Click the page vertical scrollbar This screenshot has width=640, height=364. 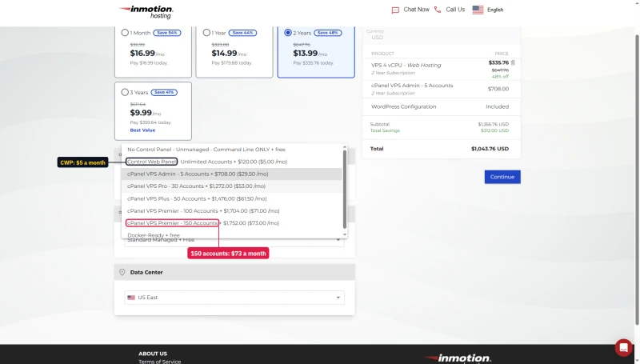click(637, 179)
